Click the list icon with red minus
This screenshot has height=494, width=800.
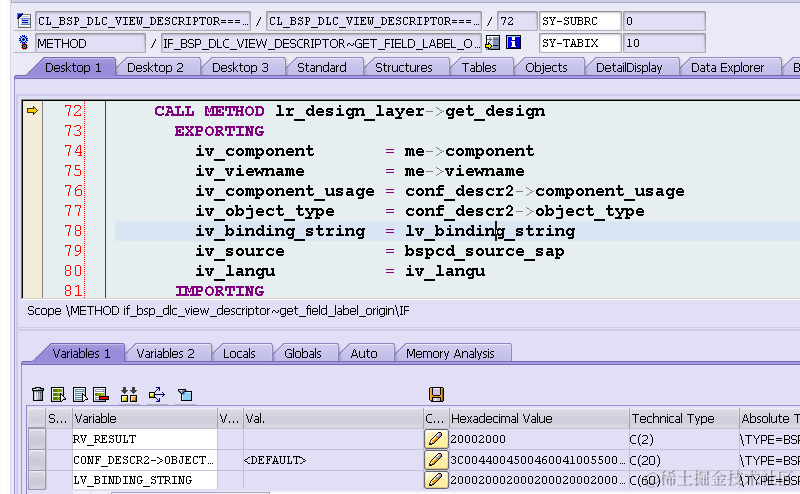[x=101, y=394]
